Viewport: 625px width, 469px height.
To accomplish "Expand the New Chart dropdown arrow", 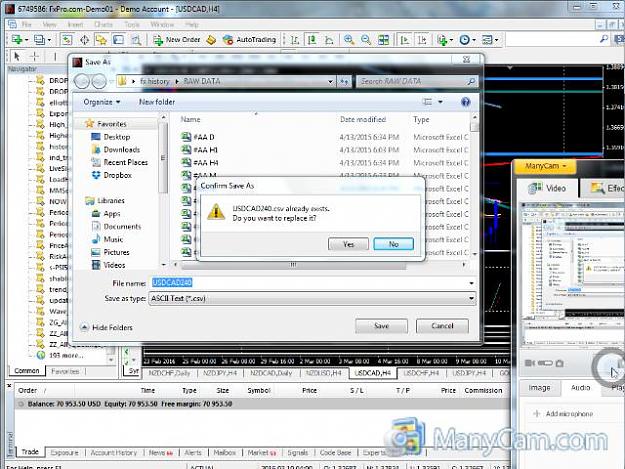I will click(x=26, y=40).
